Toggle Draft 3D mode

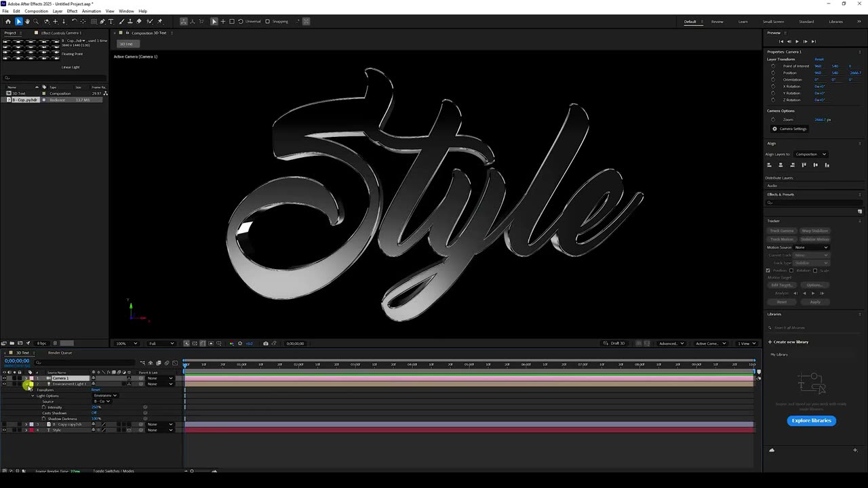614,344
